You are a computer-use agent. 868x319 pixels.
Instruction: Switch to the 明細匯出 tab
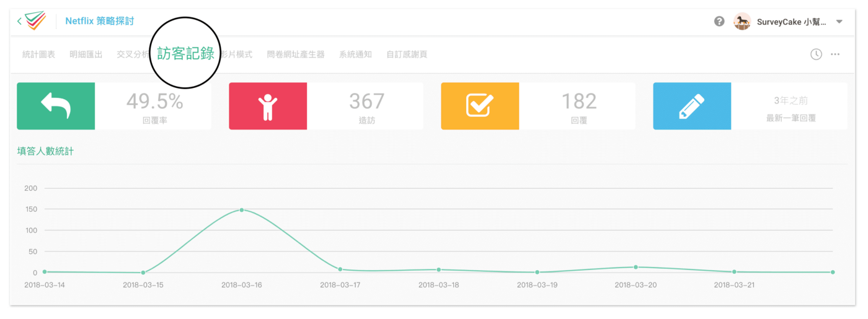click(86, 55)
